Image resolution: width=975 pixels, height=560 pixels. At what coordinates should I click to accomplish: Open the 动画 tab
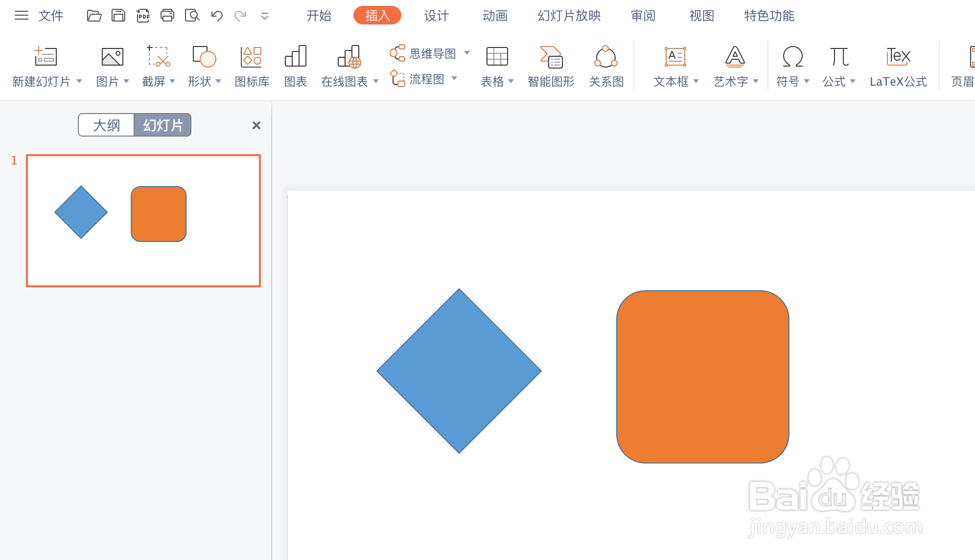pos(495,16)
